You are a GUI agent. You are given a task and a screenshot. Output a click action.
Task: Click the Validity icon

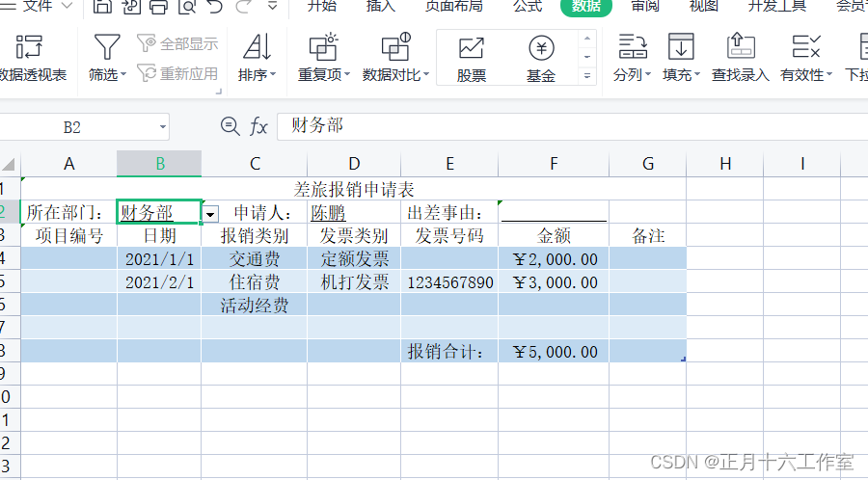[805, 47]
